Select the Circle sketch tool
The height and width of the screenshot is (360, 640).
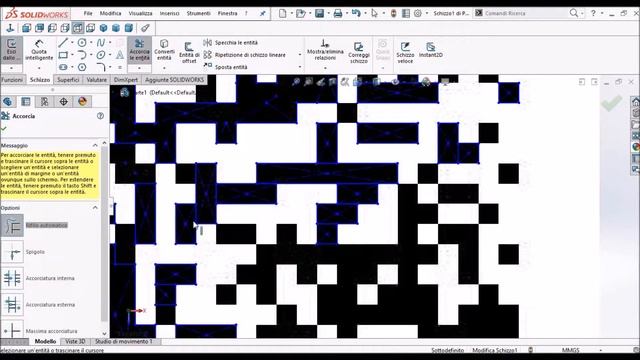[82, 42]
